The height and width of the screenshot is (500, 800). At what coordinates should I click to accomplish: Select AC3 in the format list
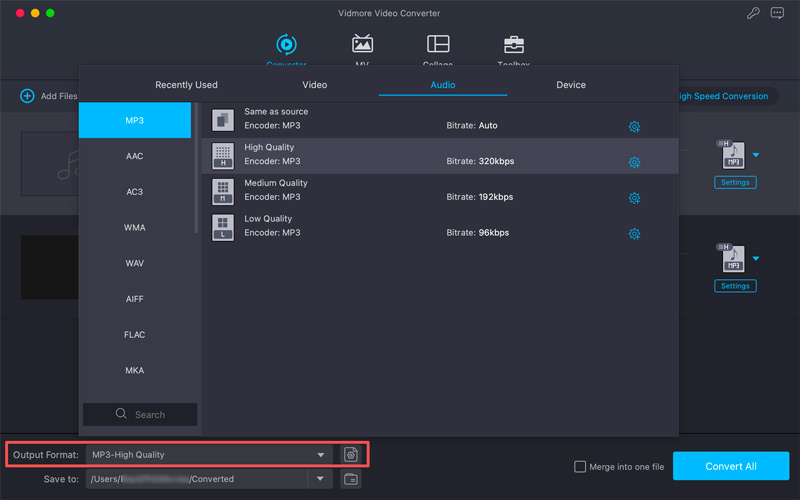(x=135, y=192)
